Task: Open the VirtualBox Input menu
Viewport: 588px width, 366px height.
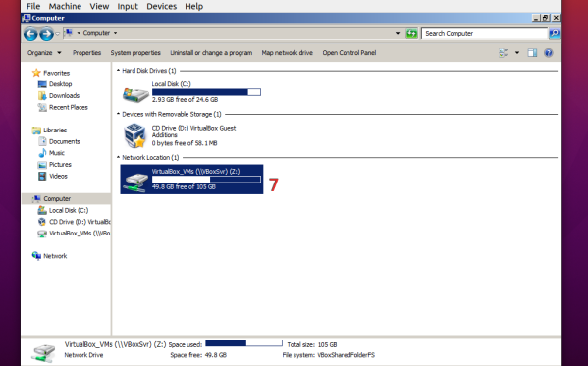Action: point(128,6)
